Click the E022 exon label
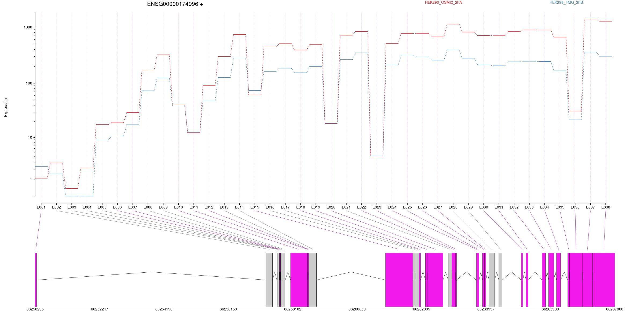The width and height of the screenshot is (644, 322). coord(361,207)
